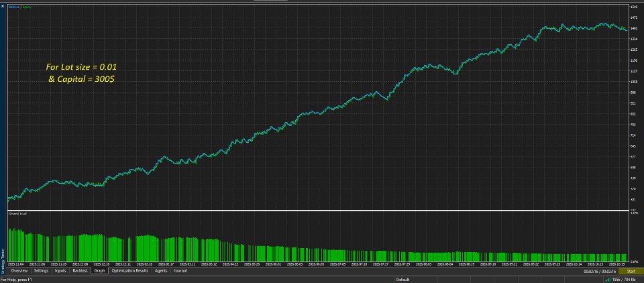
Task: Click the Balance legend label
Action: (x=13, y=7)
